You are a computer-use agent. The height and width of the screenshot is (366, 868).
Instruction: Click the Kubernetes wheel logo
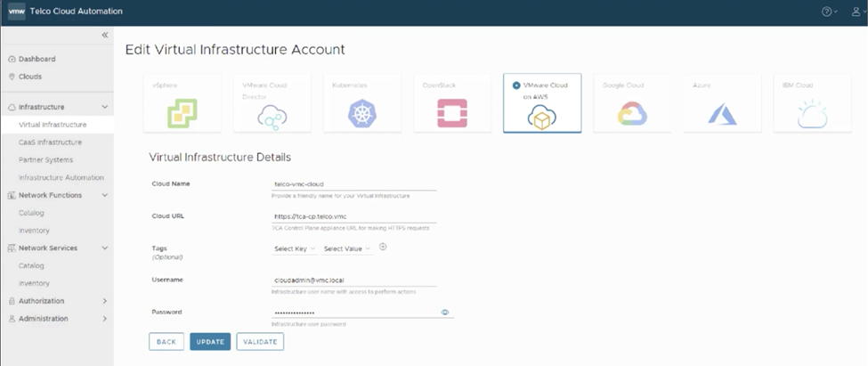(x=362, y=114)
